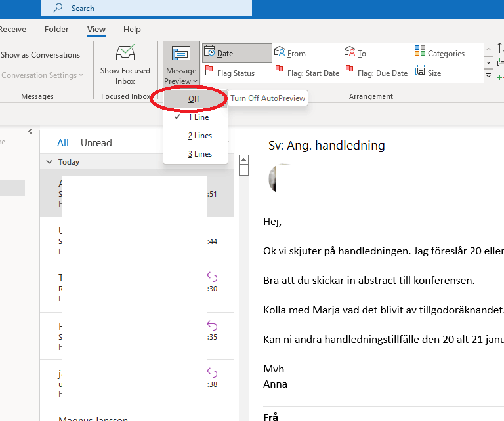The width and height of the screenshot is (504, 421).
Task: Choose Off in Message Preview menu
Action: click(x=196, y=98)
